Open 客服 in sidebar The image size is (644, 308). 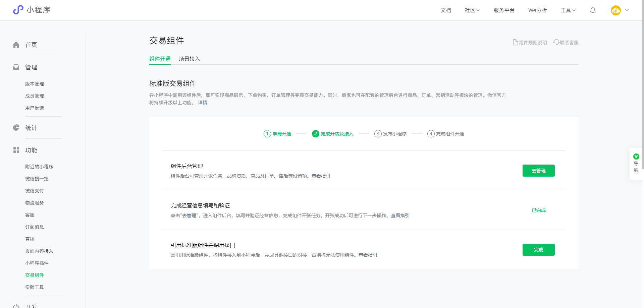coord(30,215)
